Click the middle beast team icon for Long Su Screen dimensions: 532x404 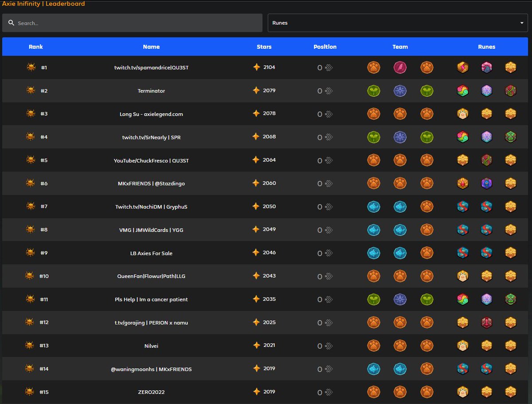400,114
